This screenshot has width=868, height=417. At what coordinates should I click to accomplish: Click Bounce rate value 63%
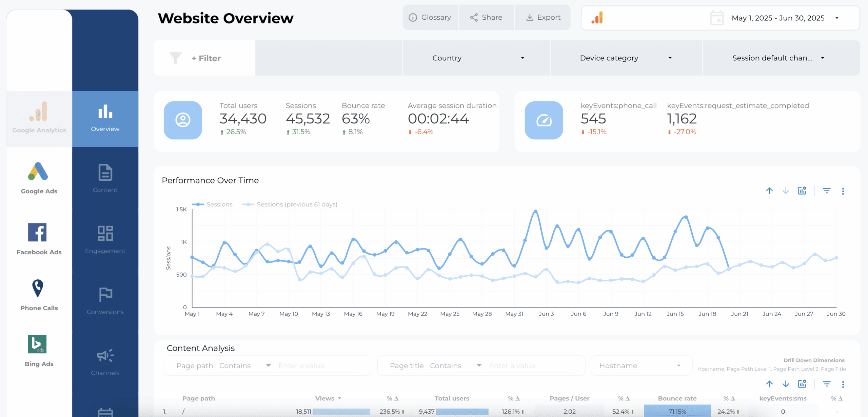[356, 119]
